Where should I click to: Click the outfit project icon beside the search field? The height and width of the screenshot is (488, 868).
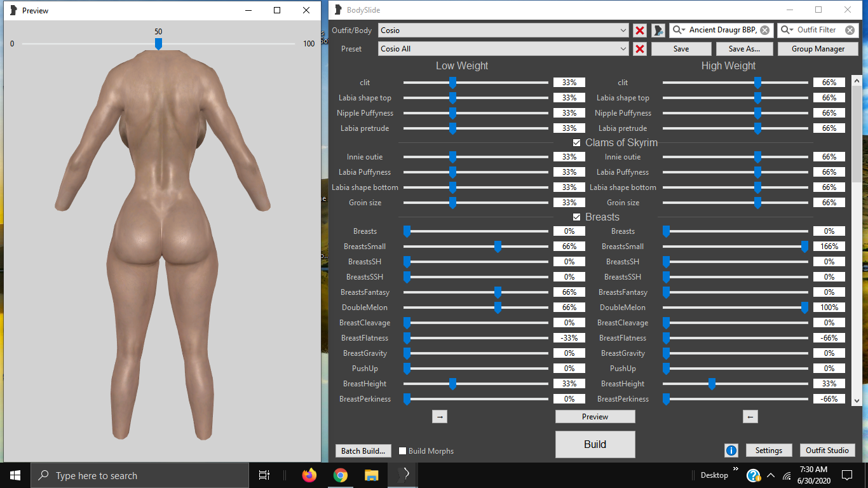(x=658, y=30)
